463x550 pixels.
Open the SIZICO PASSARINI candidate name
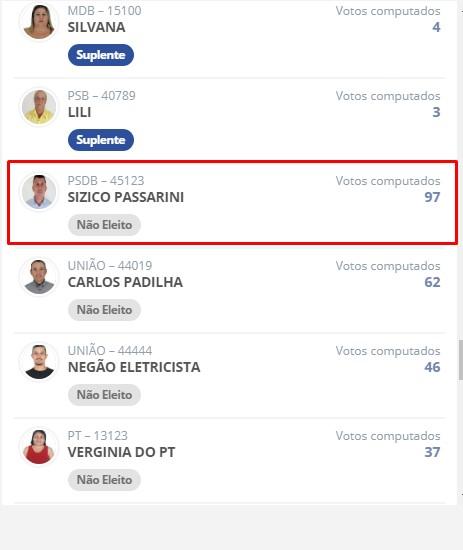126,197
